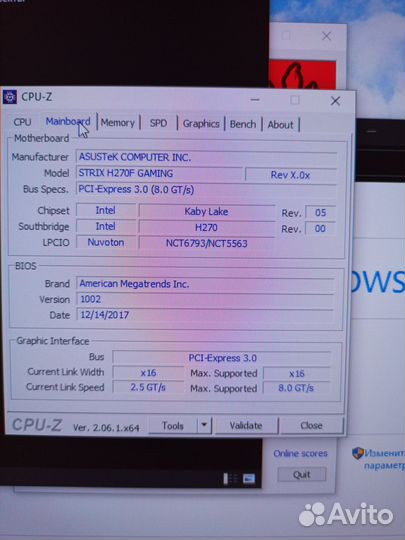Click the BIOS date 12/14/2017
405x540 pixels.
tap(104, 315)
